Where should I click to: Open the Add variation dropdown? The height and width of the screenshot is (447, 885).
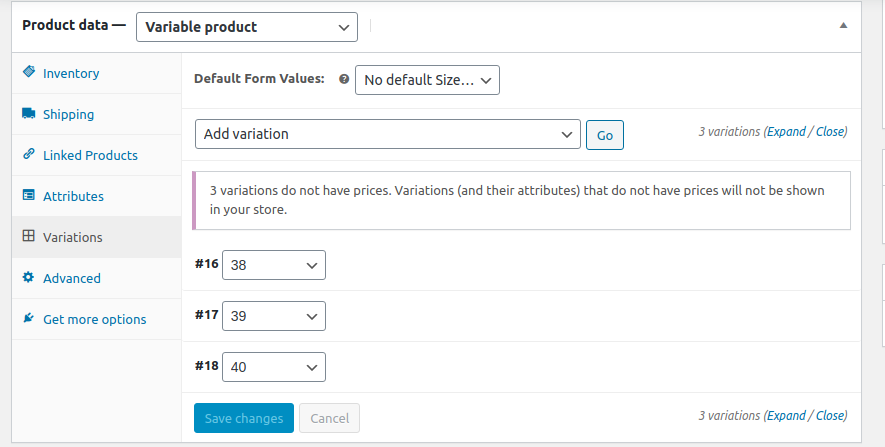click(387, 134)
